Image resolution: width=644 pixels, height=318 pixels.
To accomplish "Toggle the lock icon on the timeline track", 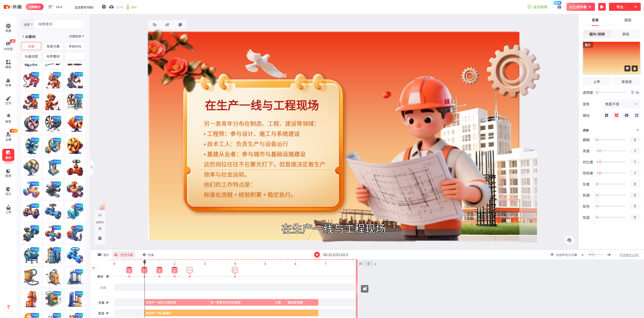I will [365, 289].
